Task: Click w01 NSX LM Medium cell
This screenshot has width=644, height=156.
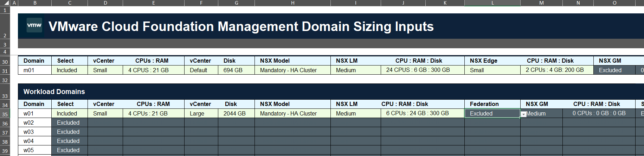Action: tap(356, 113)
